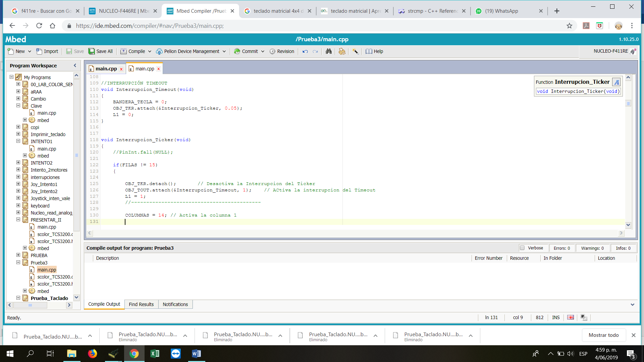Open the Notifications tab
The height and width of the screenshot is (362, 644).
pos(175,304)
